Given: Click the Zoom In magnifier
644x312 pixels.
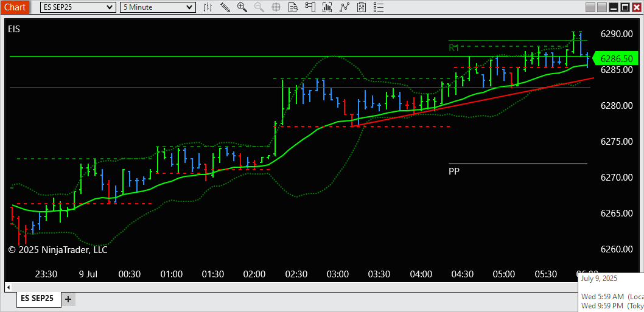Looking at the screenshot, I should [242, 7].
